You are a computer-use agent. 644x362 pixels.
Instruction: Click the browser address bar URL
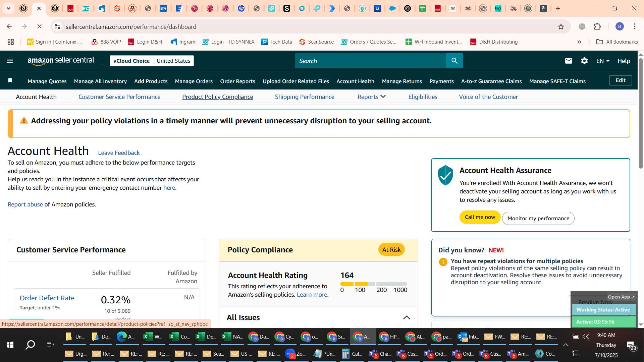pyautogui.click(x=131, y=26)
